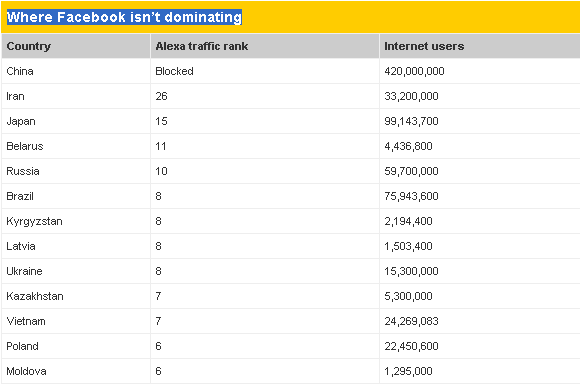The width and height of the screenshot is (580, 387).
Task: Click the value '1,295,000'
Action: [x=408, y=371]
